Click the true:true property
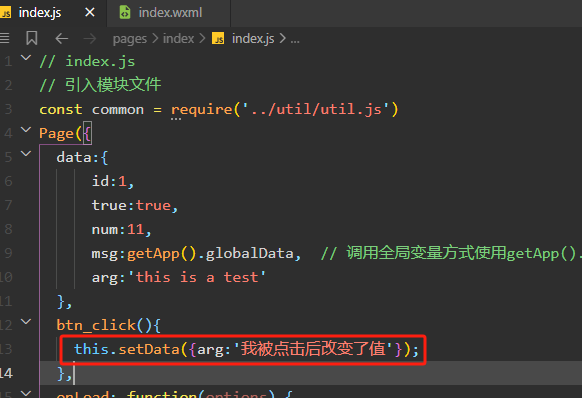582x398 pixels. coord(135,205)
